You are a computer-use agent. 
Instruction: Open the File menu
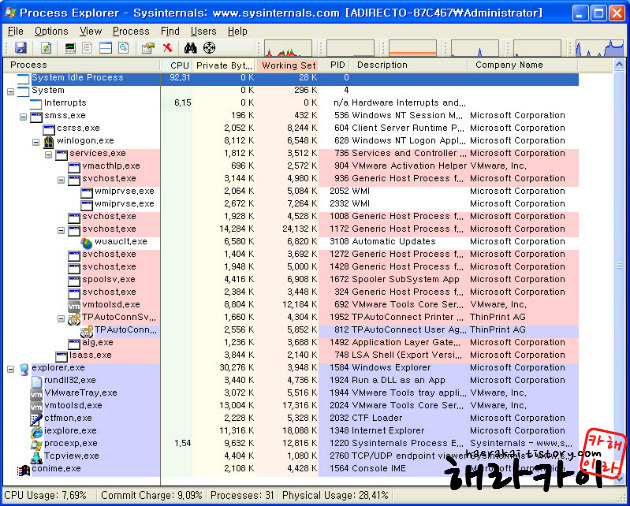coord(16,31)
